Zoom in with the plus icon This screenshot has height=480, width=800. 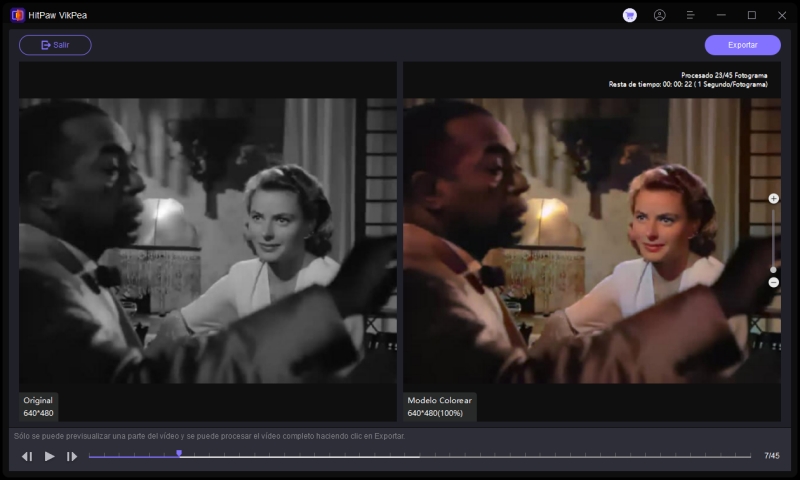tap(773, 199)
